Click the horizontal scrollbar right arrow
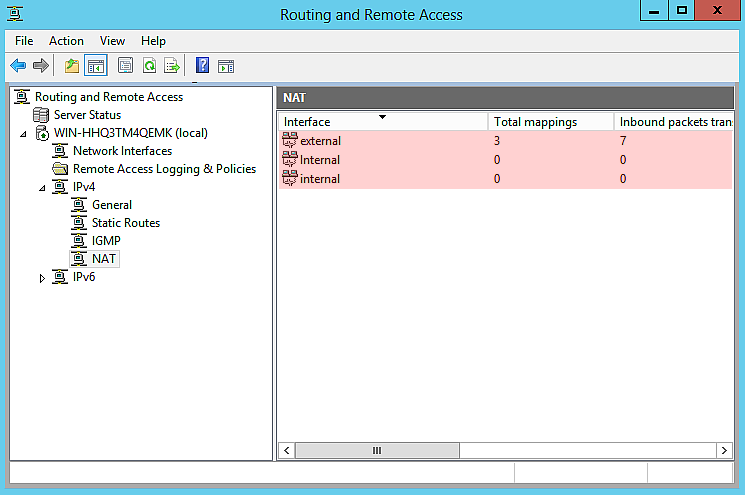 (724, 451)
